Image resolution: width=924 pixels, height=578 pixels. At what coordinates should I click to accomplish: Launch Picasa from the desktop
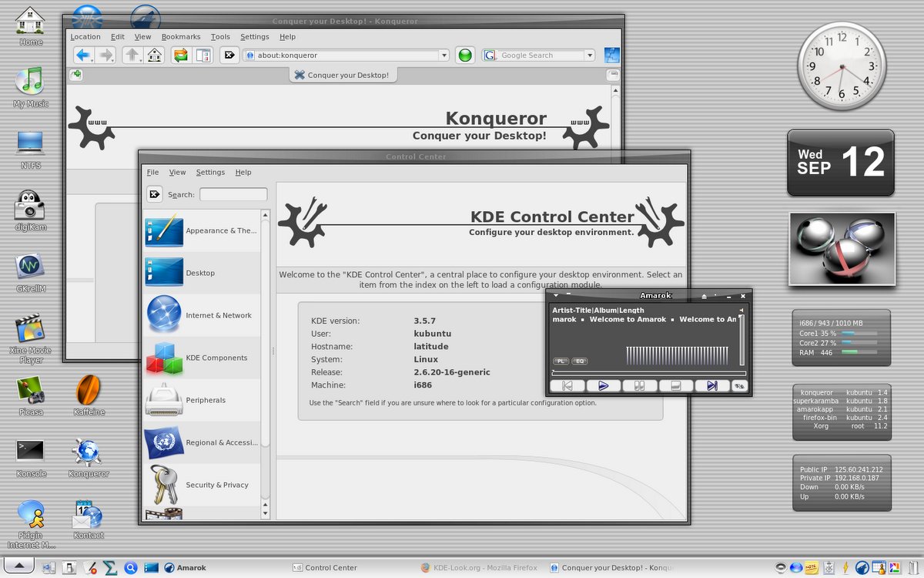[x=31, y=395]
